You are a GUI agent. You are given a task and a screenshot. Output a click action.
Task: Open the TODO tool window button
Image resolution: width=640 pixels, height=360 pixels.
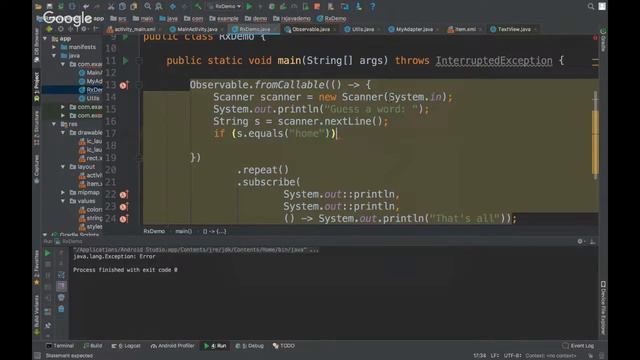pos(284,346)
